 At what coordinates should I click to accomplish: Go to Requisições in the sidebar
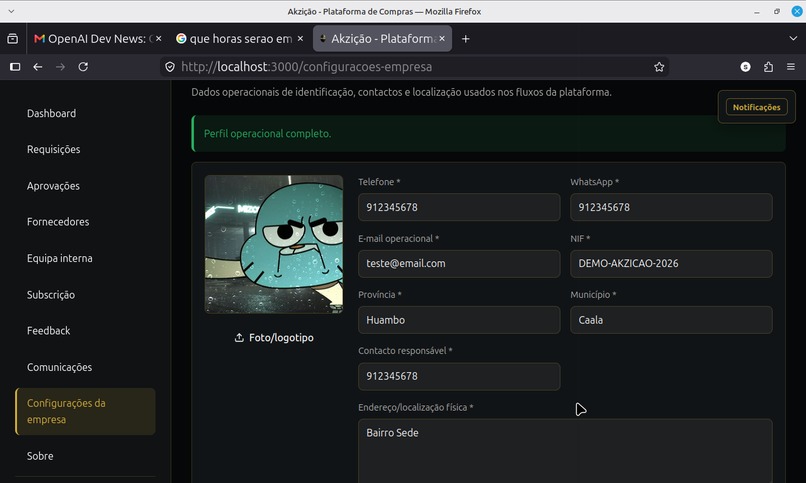coord(53,150)
